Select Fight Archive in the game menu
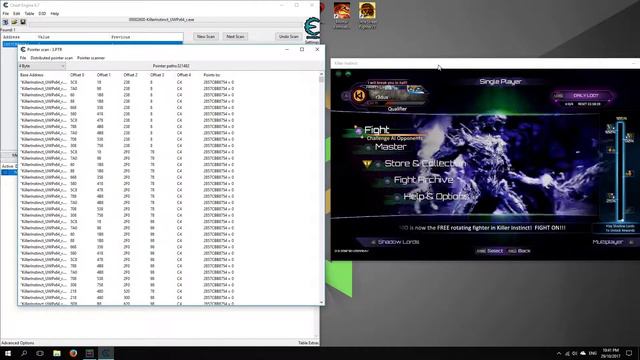The height and width of the screenshot is (360, 640). [423, 180]
